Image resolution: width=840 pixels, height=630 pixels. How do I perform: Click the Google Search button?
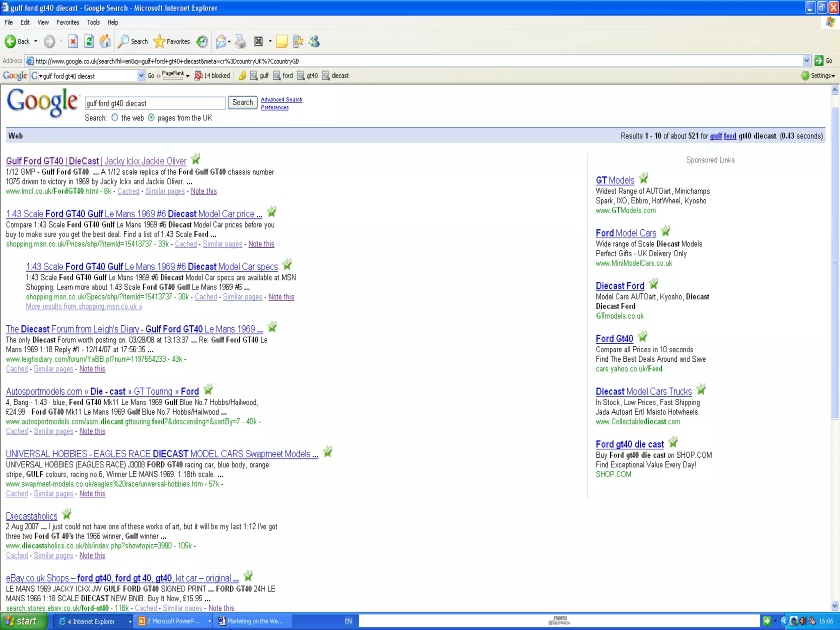(x=242, y=103)
